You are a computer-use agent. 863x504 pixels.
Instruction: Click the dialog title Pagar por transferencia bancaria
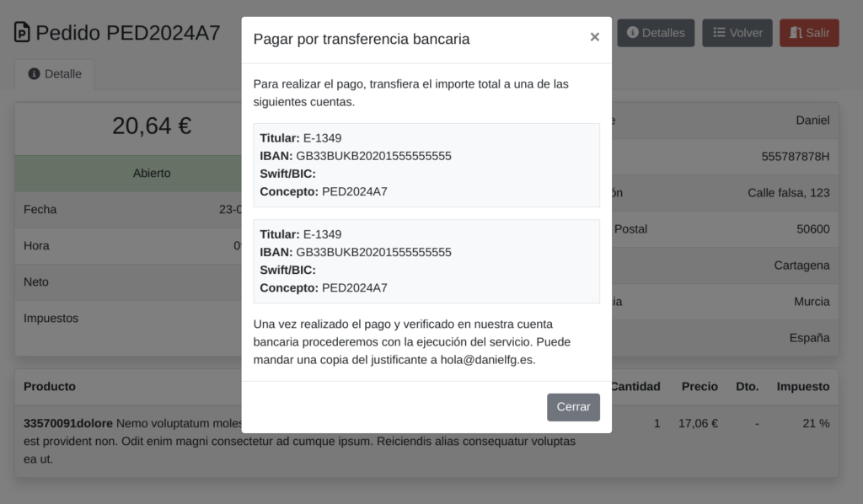point(361,39)
